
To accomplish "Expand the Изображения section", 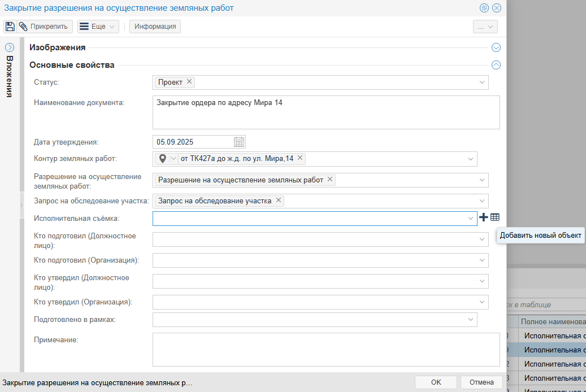I will (x=496, y=48).
